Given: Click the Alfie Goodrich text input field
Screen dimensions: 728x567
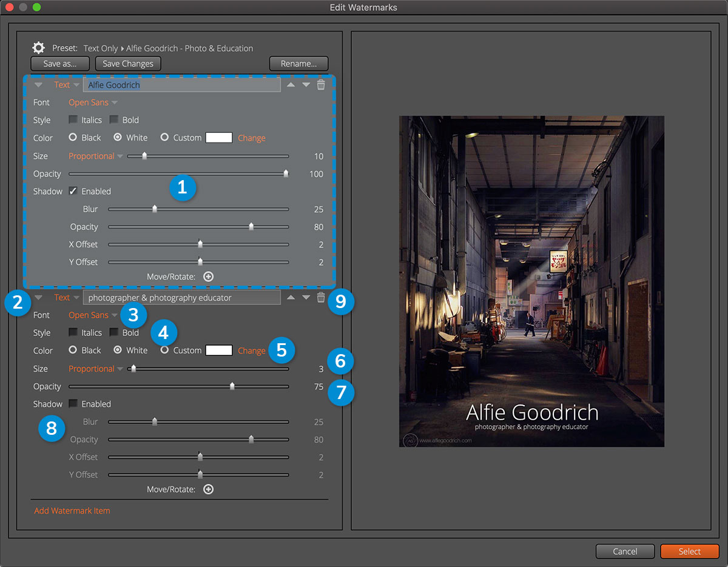Looking at the screenshot, I should pyautogui.click(x=181, y=85).
